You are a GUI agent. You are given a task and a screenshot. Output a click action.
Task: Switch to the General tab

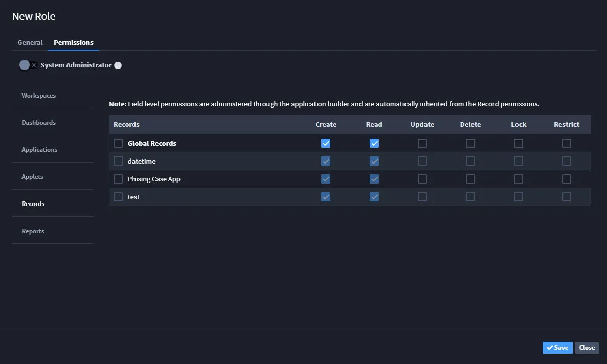(30, 42)
